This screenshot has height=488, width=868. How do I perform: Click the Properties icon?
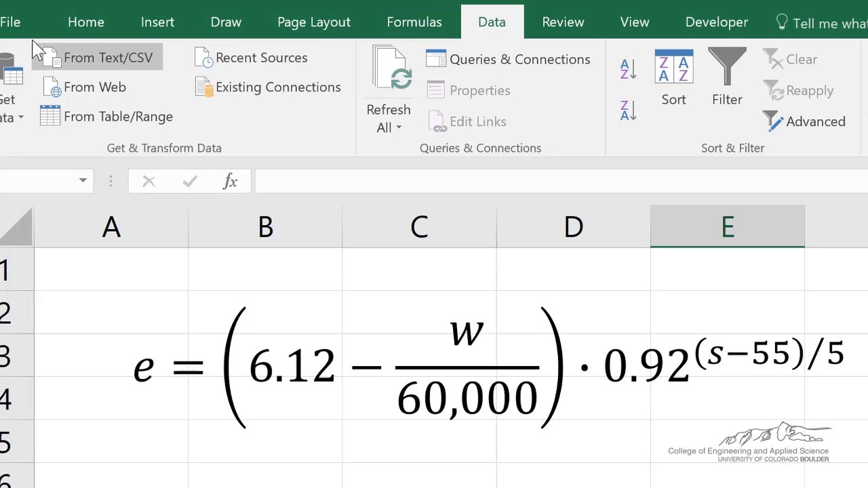click(x=436, y=90)
